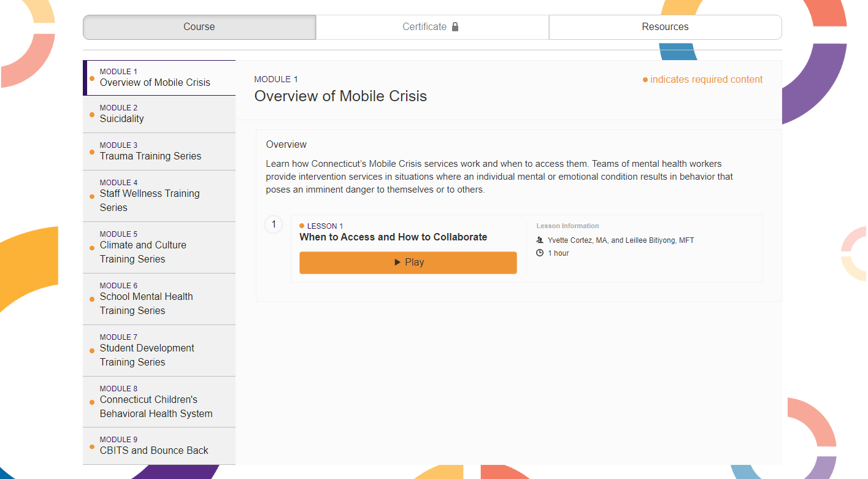The width and height of the screenshot is (868, 479).
Task: Select Module 1 Overview of Mobile Crisis
Action: pos(159,78)
